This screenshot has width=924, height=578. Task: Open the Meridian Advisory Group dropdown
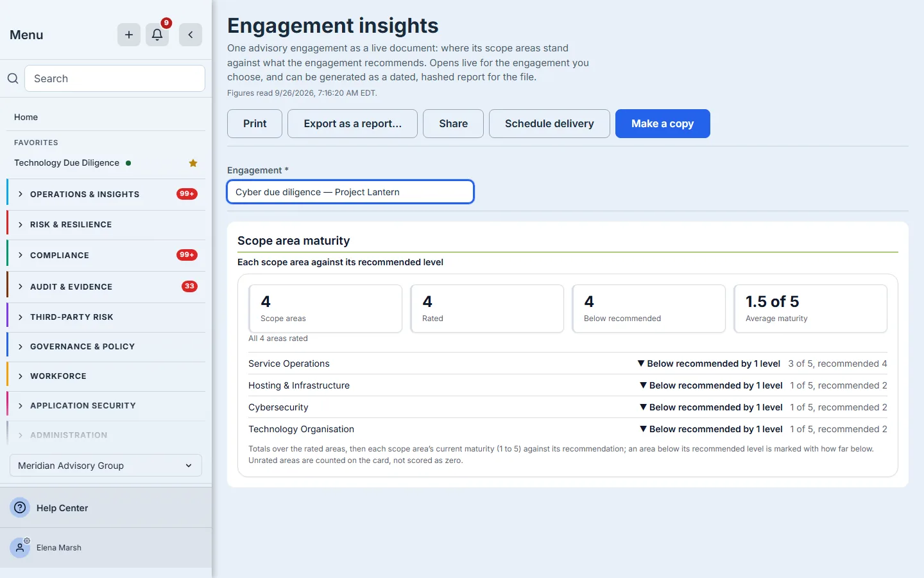(106, 466)
